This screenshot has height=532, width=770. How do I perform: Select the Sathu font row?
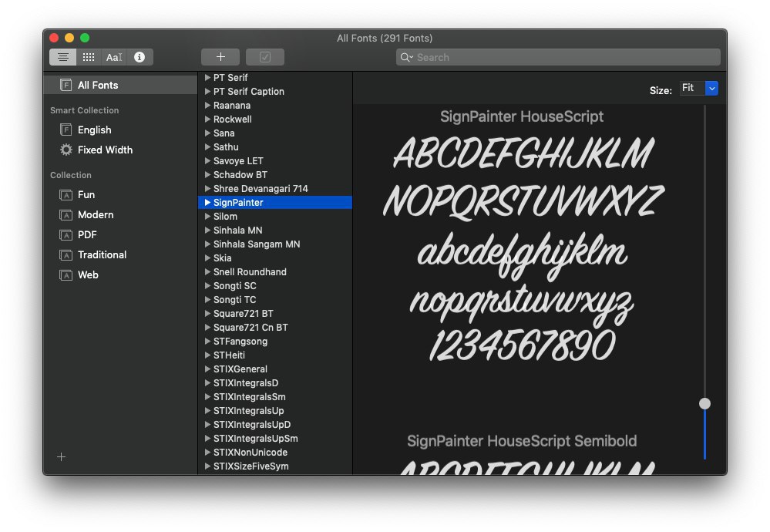(x=275, y=146)
